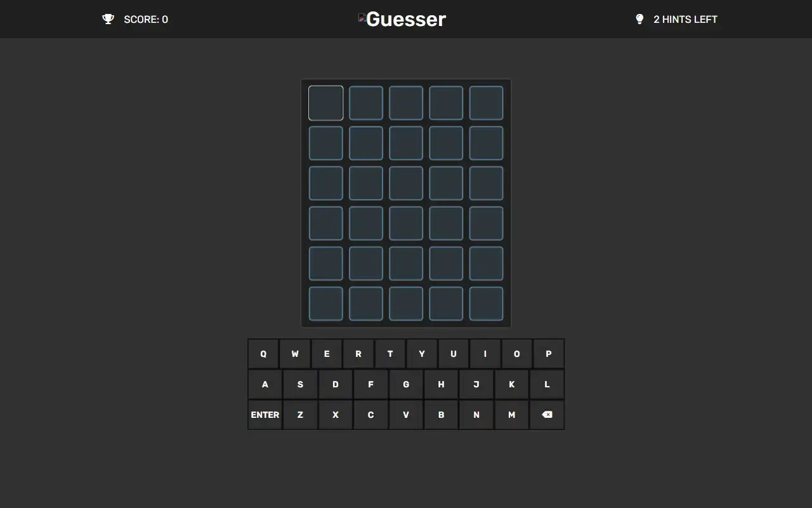The image size is (812, 508).
Task: Click the 2 HINTS LEFT label
Action: click(685, 19)
